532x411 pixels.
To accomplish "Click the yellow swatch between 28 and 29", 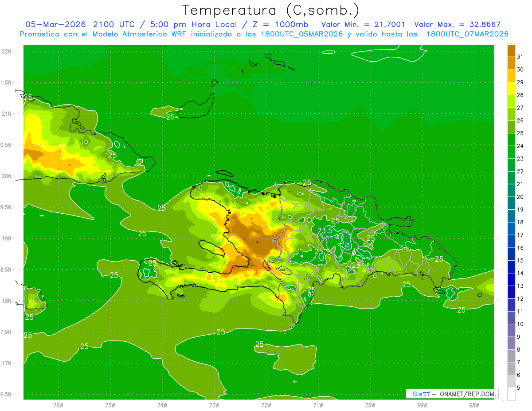I will (511, 89).
